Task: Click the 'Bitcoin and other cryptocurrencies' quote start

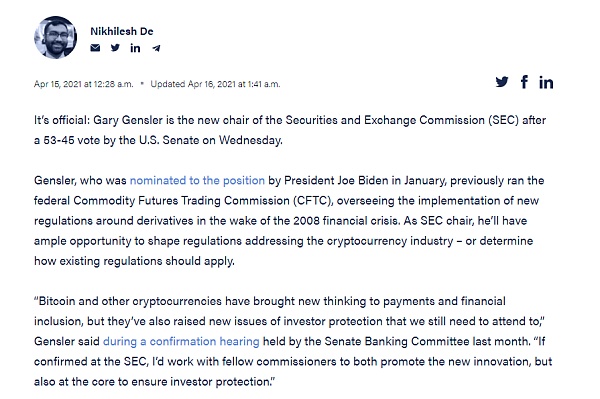Action: click(128, 301)
